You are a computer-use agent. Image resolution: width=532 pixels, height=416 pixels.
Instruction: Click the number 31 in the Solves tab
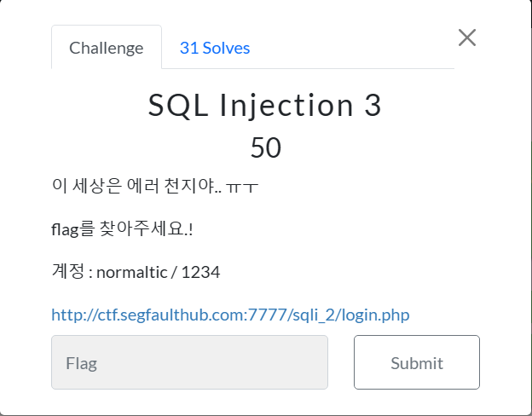[x=189, y=48]
